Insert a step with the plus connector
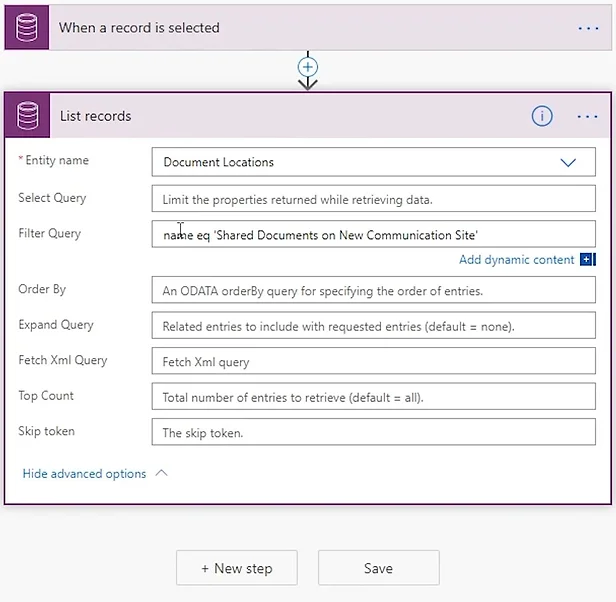 pyautogui.click(x=308, y=67)
